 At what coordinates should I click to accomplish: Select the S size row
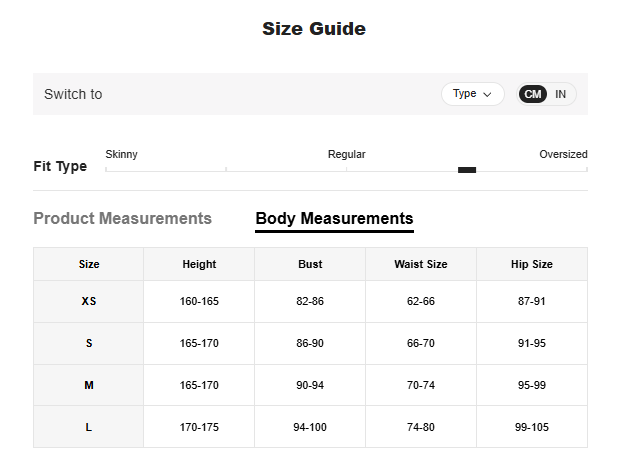pyautogui.click(x=89, y=343)
